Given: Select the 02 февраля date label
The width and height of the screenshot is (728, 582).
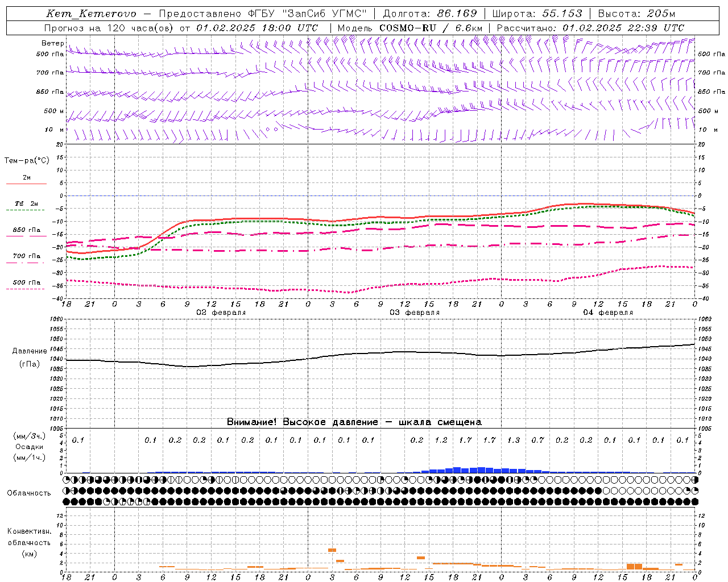Looking at the screenshot, I should coord(221,313).
